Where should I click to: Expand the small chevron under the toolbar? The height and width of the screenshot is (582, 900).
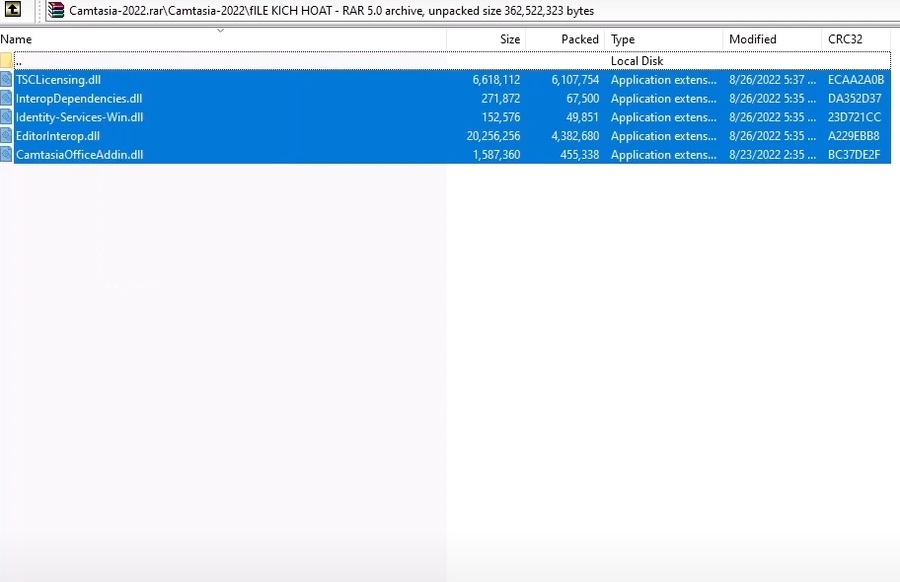(218, 29)
